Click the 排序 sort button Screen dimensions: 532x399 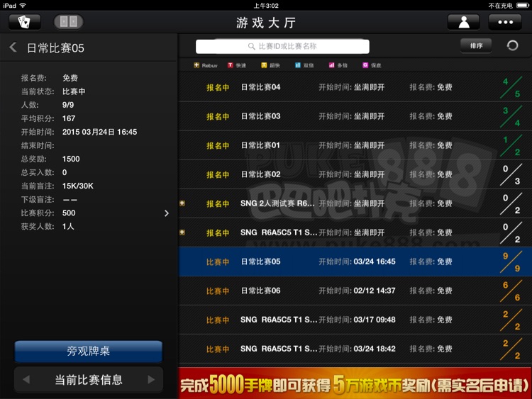pos(476,46)
